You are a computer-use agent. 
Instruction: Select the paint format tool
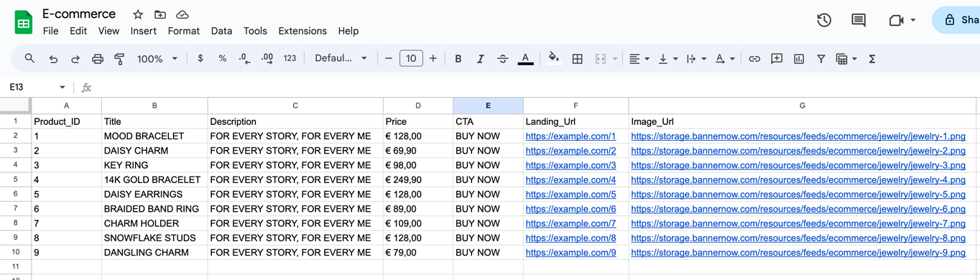click(x=120, y=59)
